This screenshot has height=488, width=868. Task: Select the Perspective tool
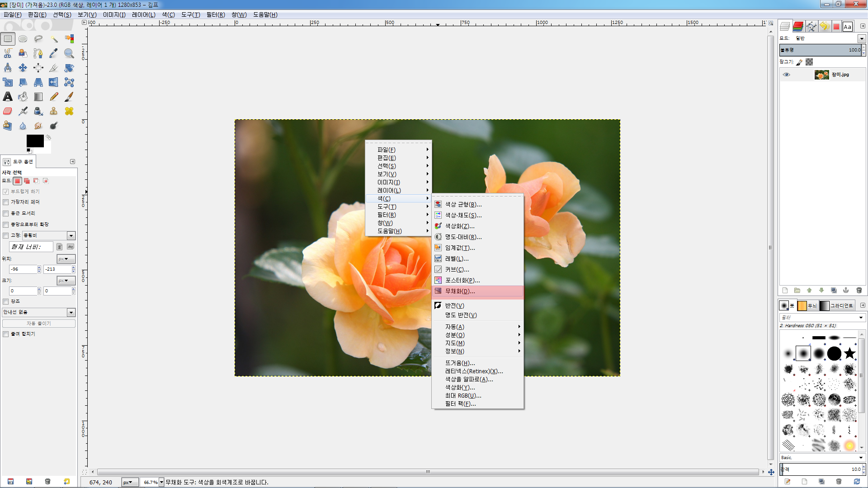tap(38, 82)
